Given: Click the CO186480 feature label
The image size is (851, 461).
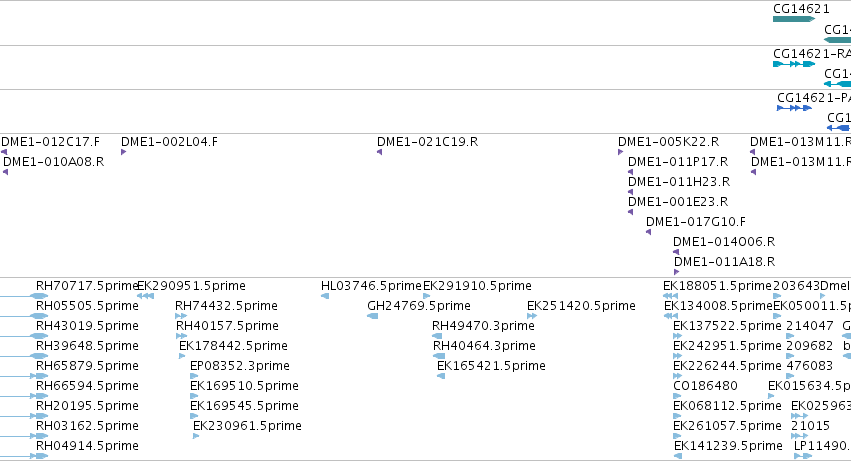Looking at the screenshot, I should pos(705,386).
